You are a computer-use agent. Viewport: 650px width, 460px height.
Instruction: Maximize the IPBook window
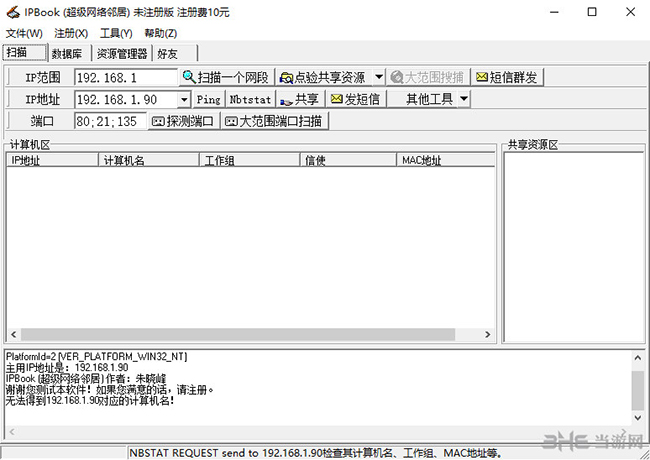pyautogui.click(x=592, y=12)
